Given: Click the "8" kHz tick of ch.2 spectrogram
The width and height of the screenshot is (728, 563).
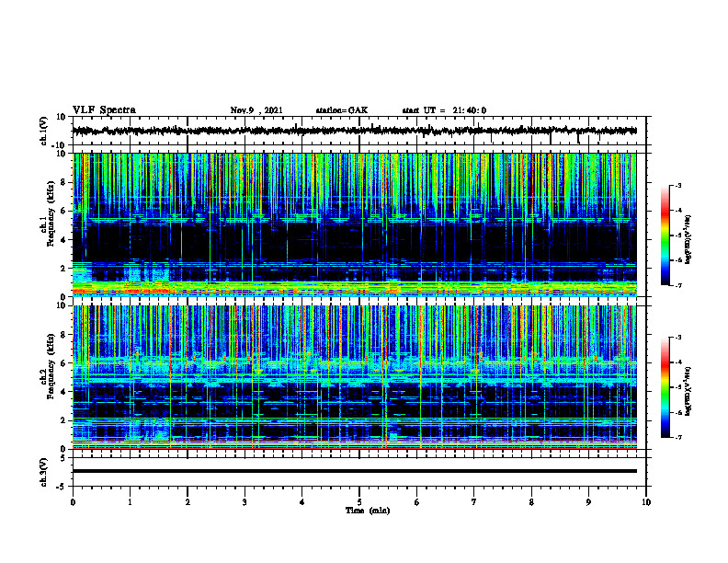Looking at the screenshot, I should point(63,335).
